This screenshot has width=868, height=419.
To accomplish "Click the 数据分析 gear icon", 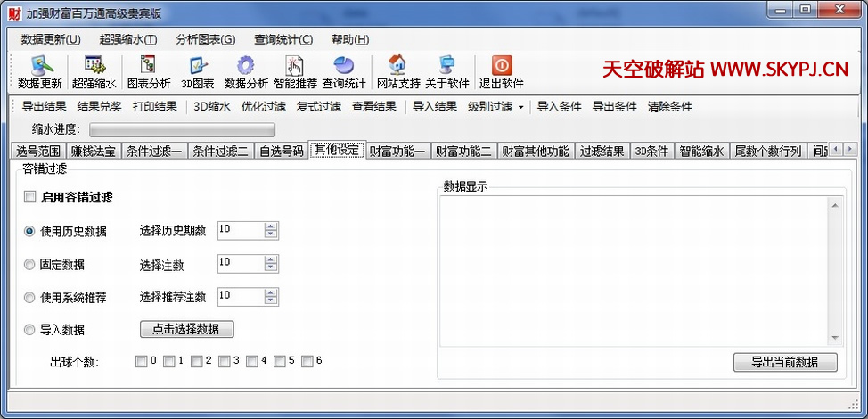I will (246, 66).
